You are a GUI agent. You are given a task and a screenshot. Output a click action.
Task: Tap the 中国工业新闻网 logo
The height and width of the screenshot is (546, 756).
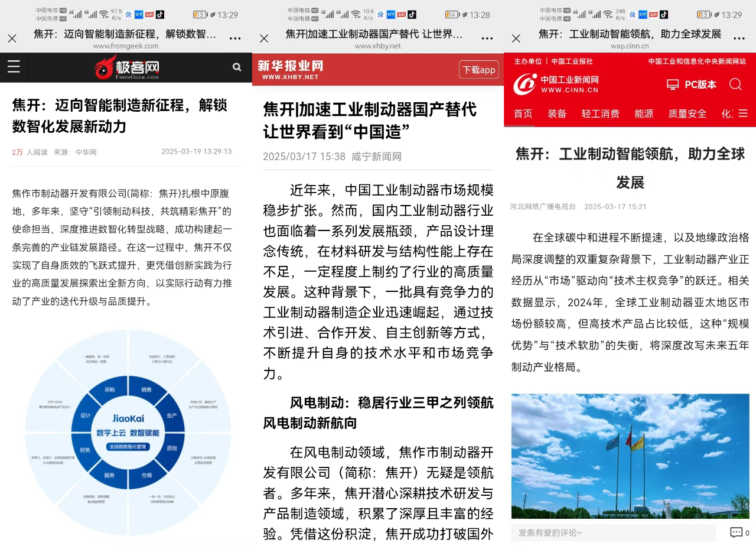(x=555, y=84)
